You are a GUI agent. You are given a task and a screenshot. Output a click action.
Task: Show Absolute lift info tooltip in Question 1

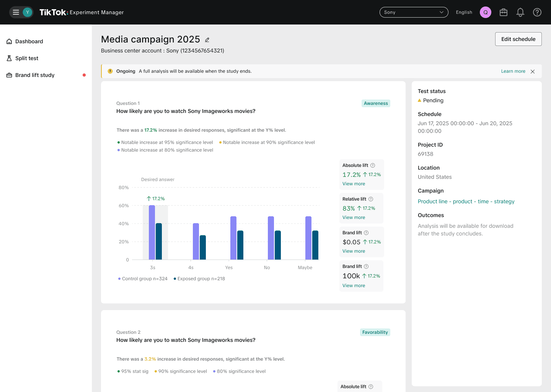[x=373, y=165]
